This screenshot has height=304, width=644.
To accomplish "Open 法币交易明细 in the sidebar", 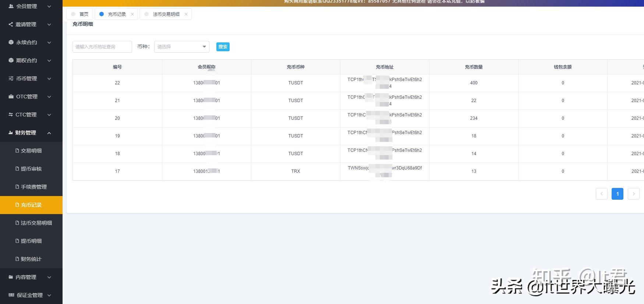I will point(31,223).
